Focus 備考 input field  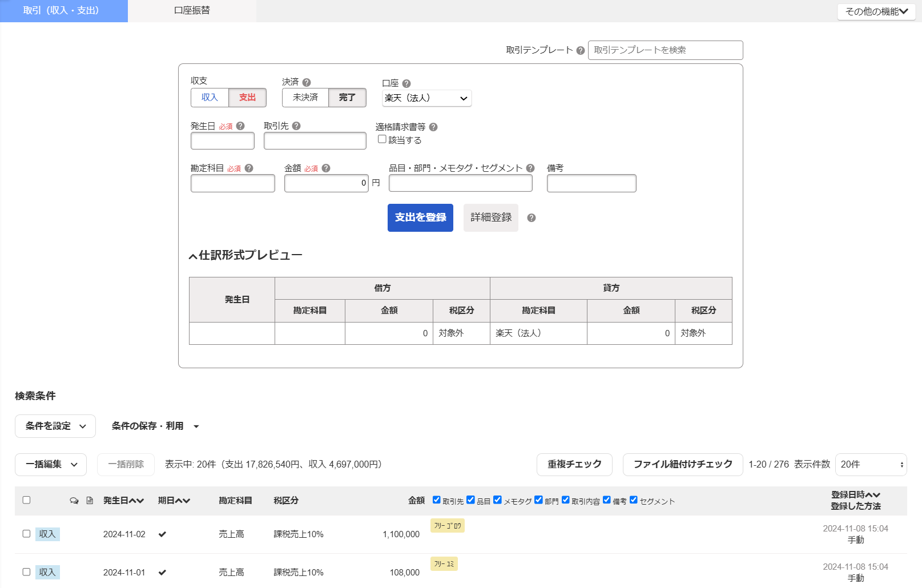[x=591, y=183]
